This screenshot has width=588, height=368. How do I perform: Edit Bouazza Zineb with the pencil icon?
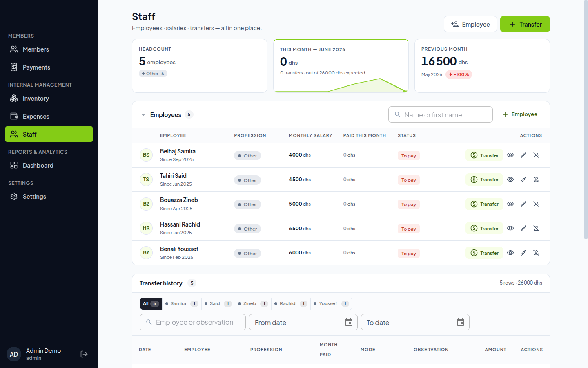click(523, 204)
